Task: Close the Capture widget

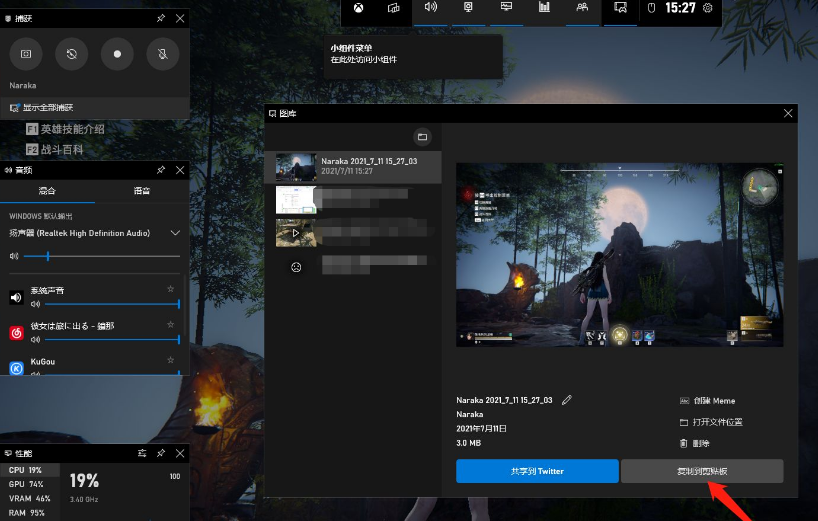Action: pos(180,18)
